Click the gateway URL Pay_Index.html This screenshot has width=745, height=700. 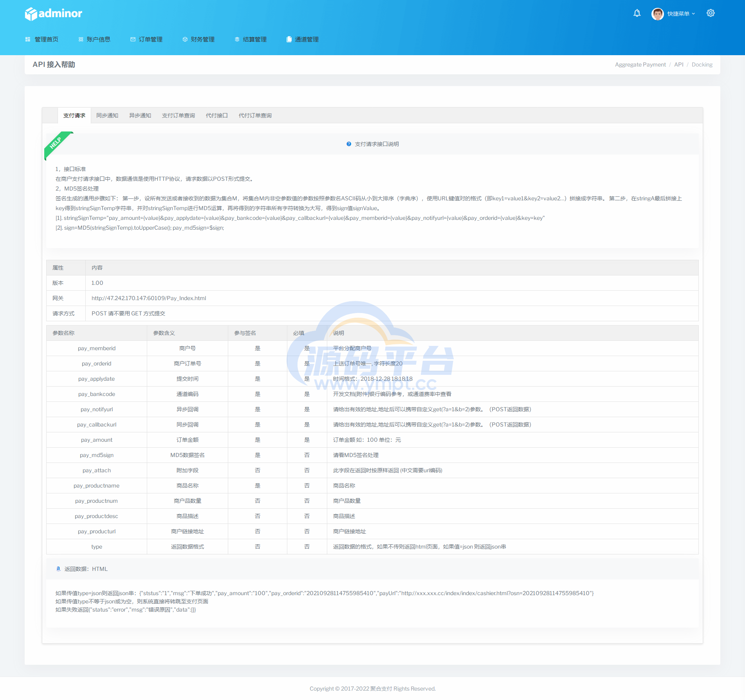[x=149, y=298]
